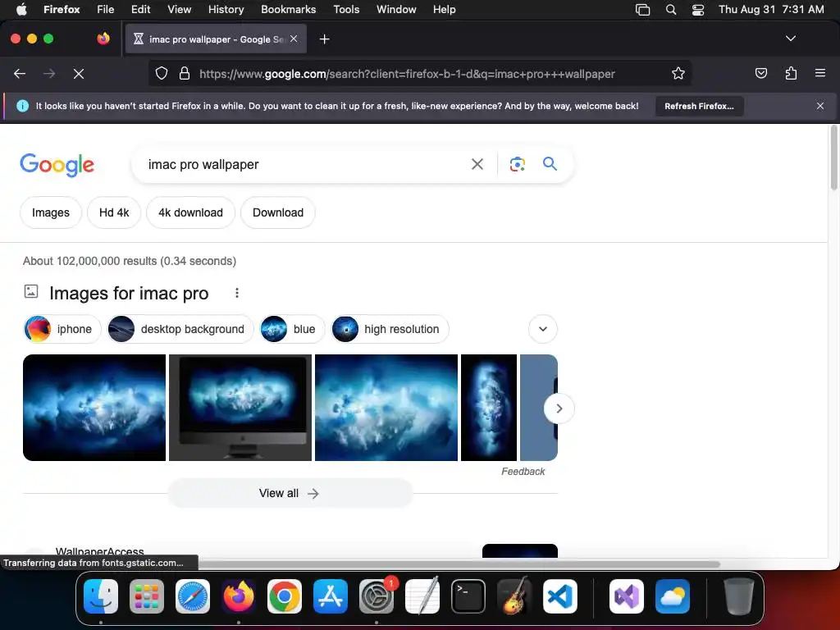The image size is (840, 630).
Task: Open the narrow vertical wallpaper thumbnail
Action: click(x=489, y=408)
